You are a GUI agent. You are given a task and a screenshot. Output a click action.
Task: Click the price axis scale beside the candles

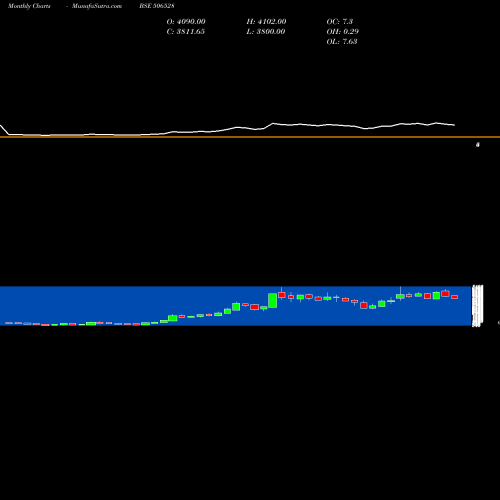tap(478, 306)
